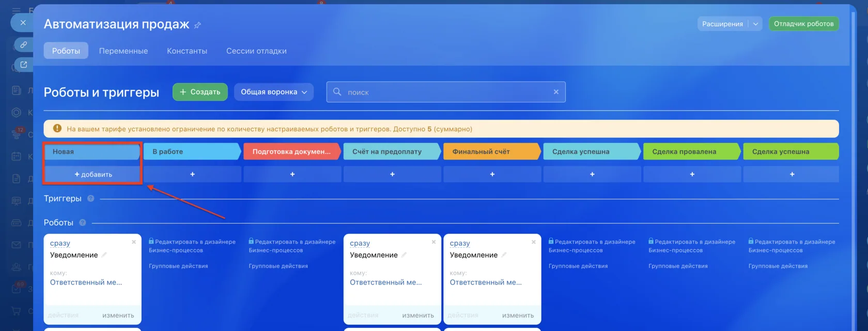Image resolution: width=868 pixels, height=331 pixels.
Task: Delete the Уведомление robot in Новая column
Action: click(134, 242)
